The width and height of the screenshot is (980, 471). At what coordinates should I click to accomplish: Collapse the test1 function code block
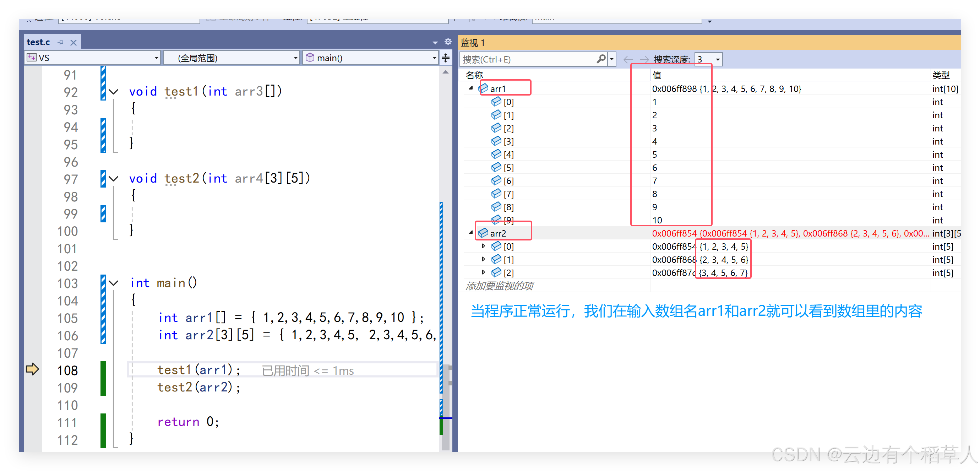[x=113, y=92]
